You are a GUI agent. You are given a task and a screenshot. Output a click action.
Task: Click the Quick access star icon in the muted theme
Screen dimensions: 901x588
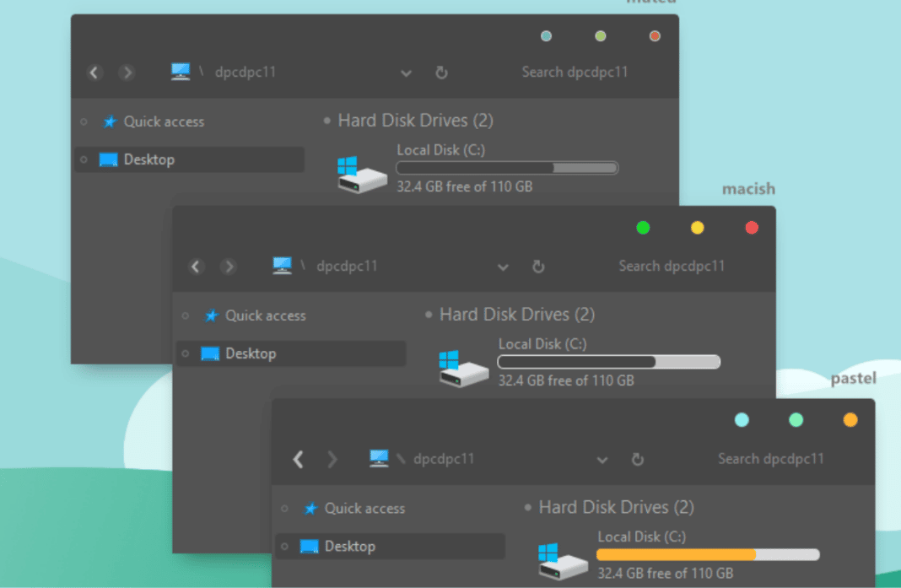(110, 121)
